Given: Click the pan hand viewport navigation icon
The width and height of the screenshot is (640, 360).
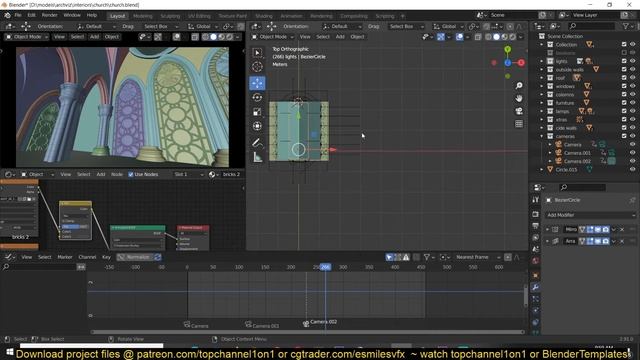Looking at the screenshot, I should pos(519,98).
